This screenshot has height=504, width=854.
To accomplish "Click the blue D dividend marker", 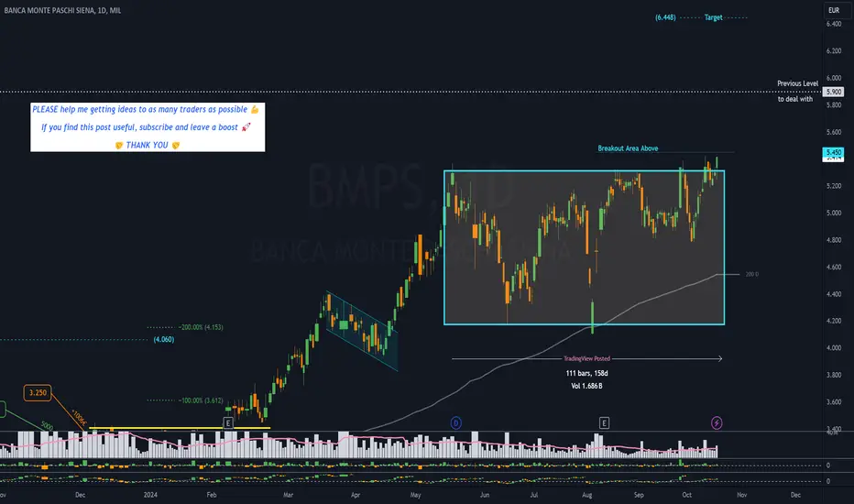I will coord(456,422).
